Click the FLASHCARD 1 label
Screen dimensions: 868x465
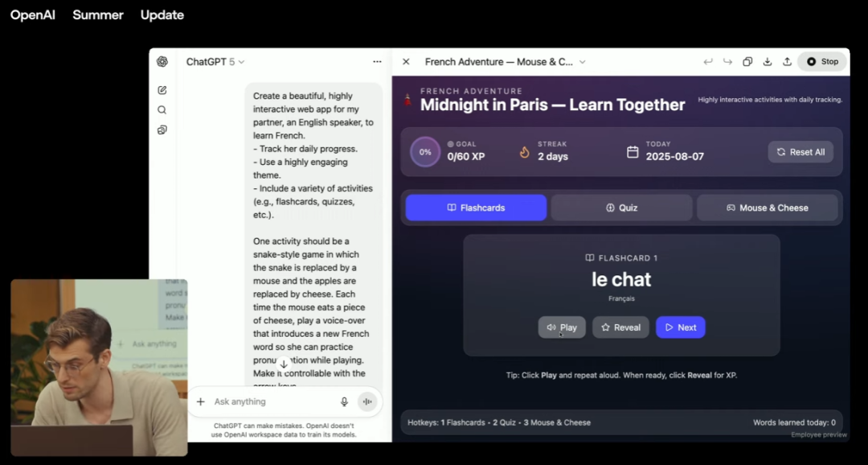point(621,257)
